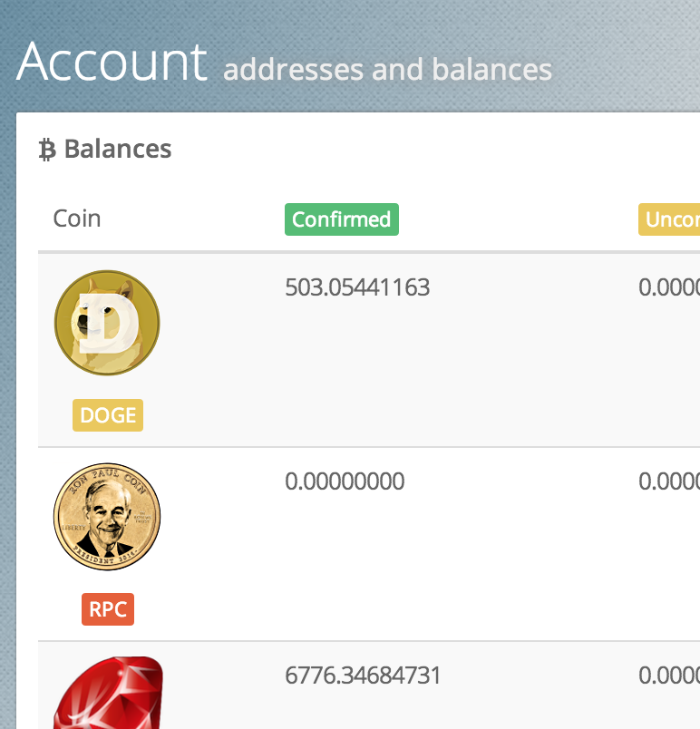Image resolution: width=700 pixels, height=729 pixels.
Task: Click the green Confirmed column badge
Action: [342, 219]
